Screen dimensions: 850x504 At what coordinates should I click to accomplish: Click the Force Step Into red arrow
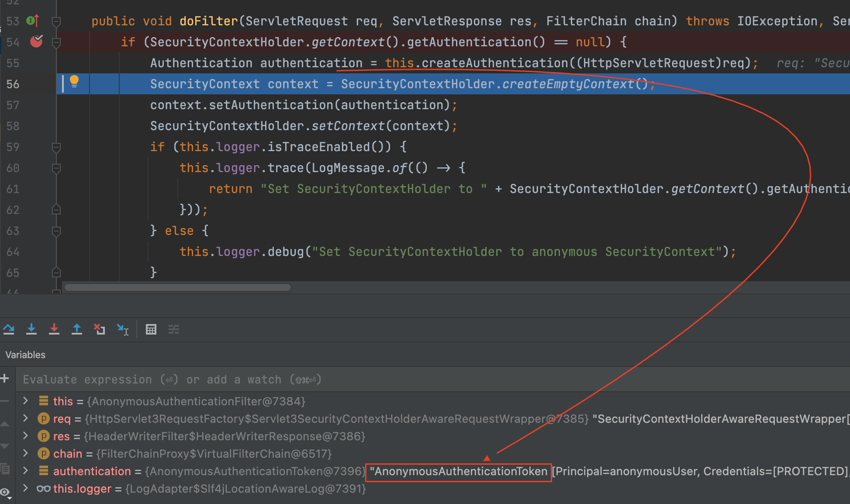[54, 329]
